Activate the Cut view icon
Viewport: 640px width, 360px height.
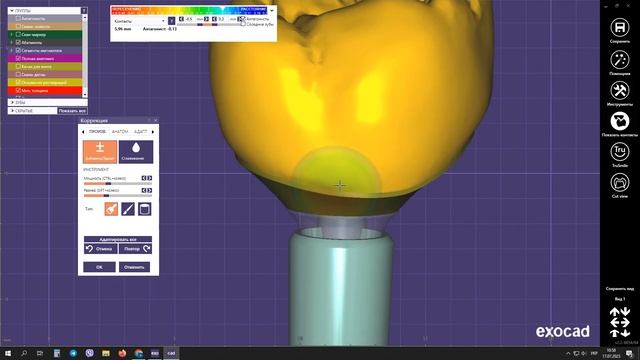(620, 182)
